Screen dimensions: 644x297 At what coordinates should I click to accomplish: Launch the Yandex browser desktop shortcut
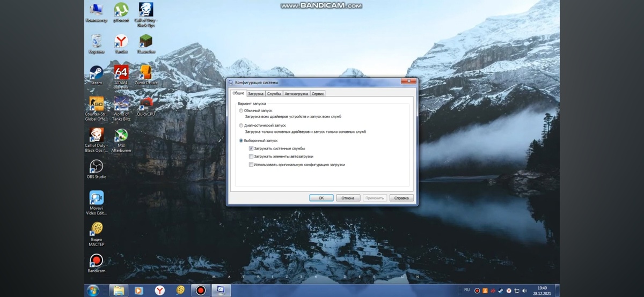(x=121, y=44)
